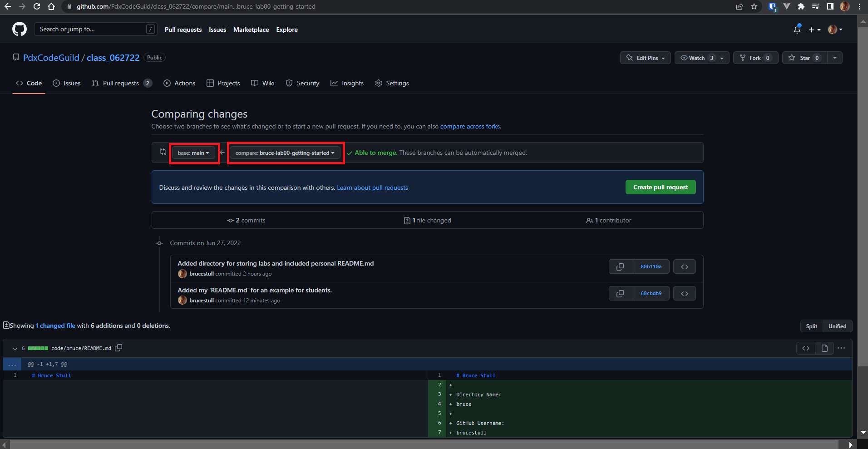Open README.md diff options ellipsis menu
Image resolution: width=868 pixels, height=449 pixels.
point(841,348)
